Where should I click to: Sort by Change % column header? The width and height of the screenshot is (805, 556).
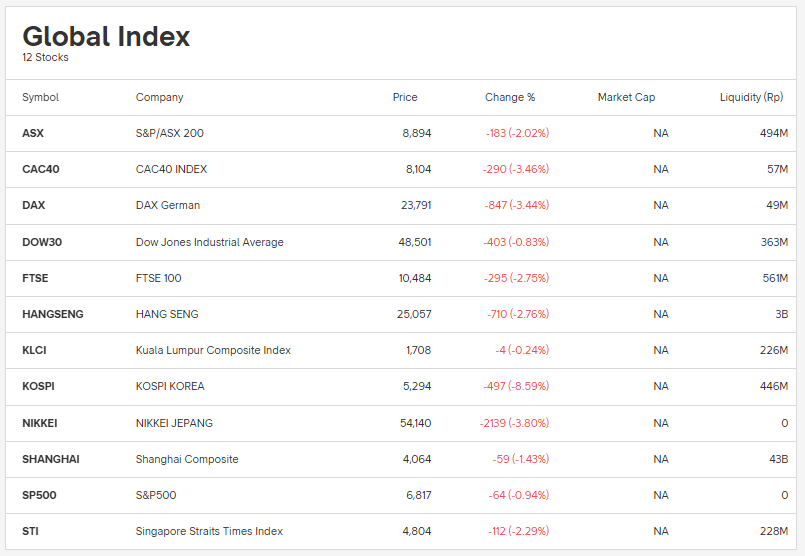click(510, 97)
